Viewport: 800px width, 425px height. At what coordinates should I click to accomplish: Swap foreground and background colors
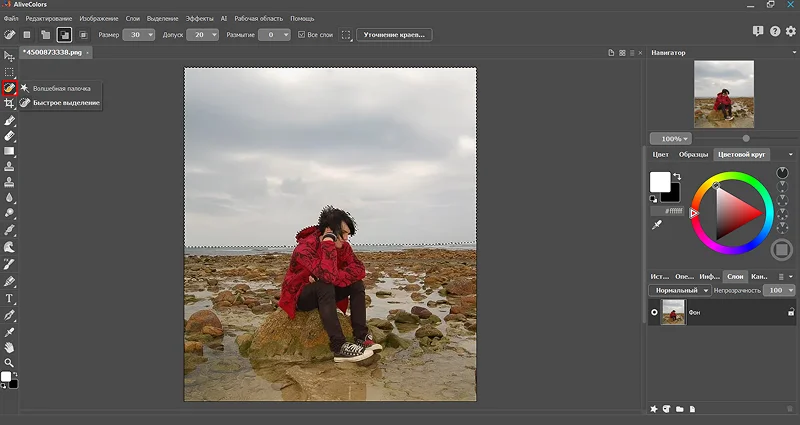(677, 176)
